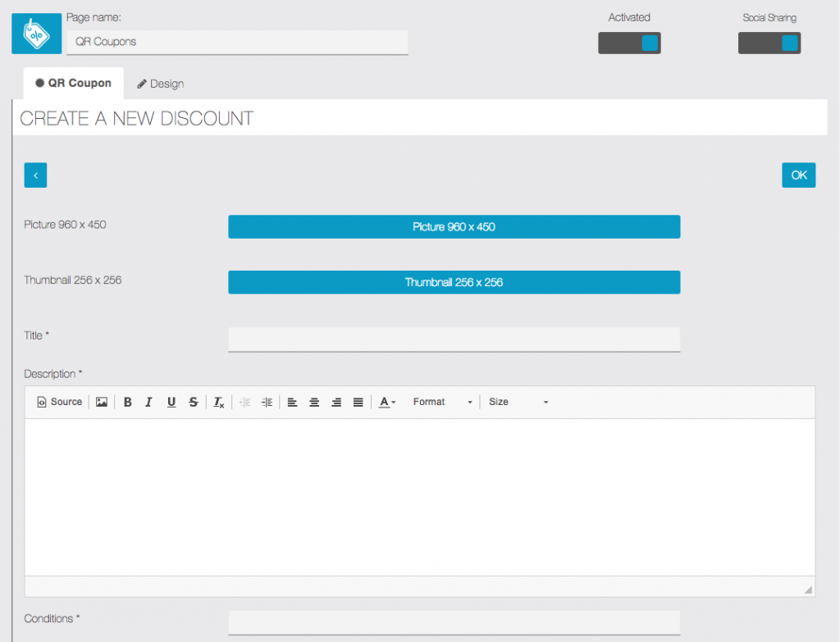Click the Picture 960 x 450 upload button
The height and width of the screenshot is (642, 840).
coord(454,227)
